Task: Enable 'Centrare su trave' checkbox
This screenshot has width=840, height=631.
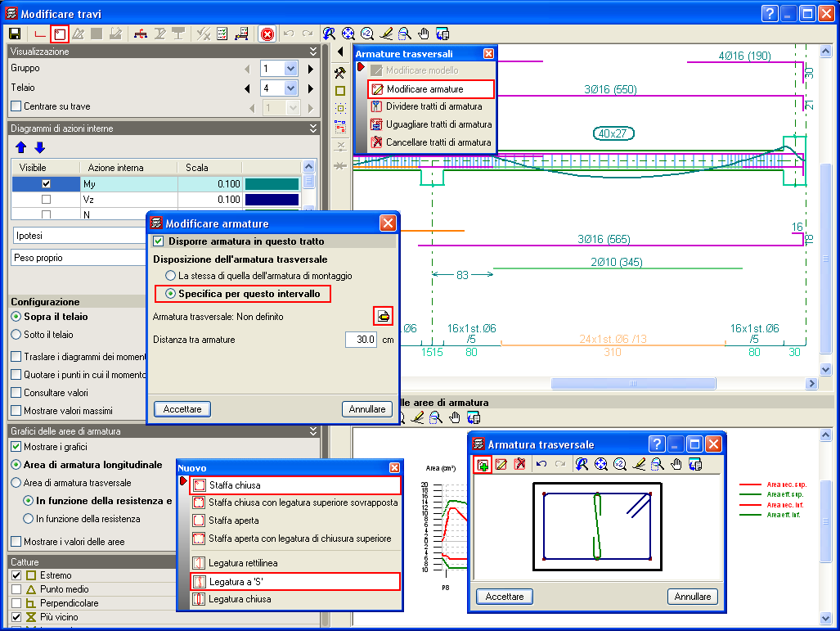Action: tap(16, 106)
